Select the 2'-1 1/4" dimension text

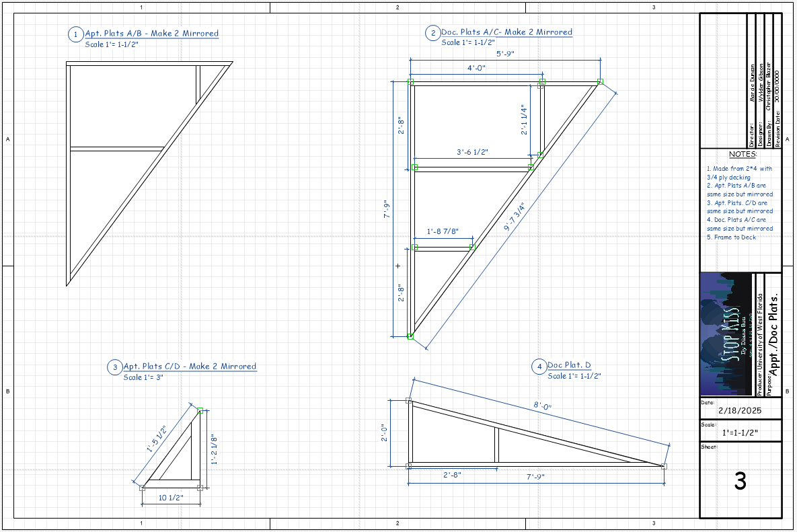(x=524, y=120)
